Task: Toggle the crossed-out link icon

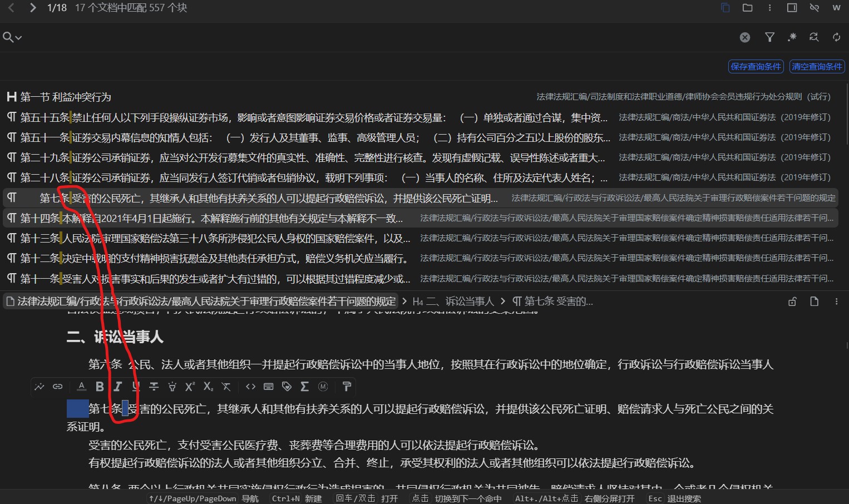Action: pos(815,8)
